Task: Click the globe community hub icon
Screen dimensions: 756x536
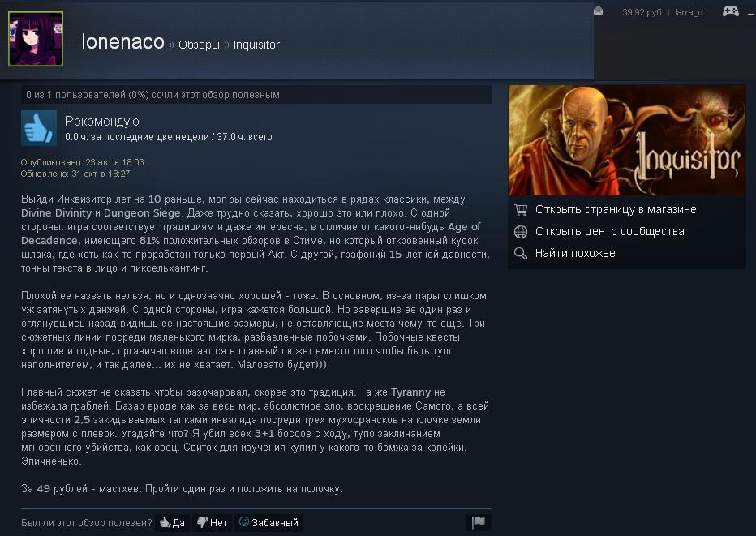Action: pos(521,232)
